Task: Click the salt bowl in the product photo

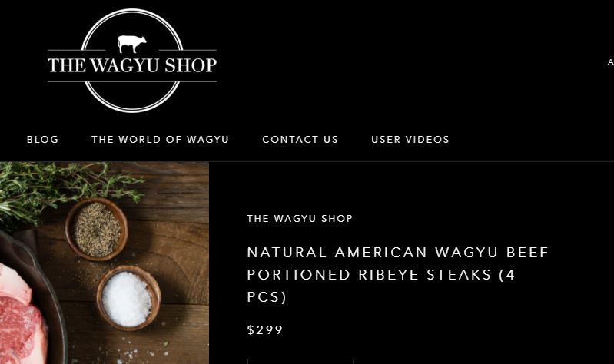Action: coord(128,298)
